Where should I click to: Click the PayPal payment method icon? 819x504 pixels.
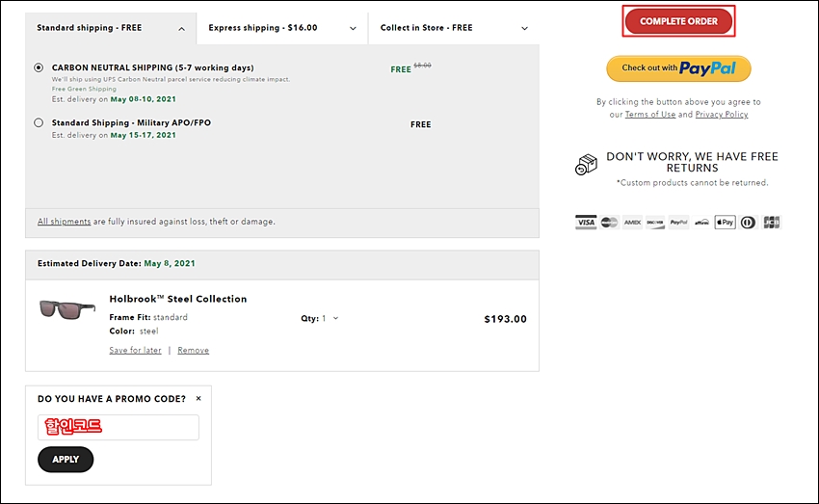tap(678, 223)
